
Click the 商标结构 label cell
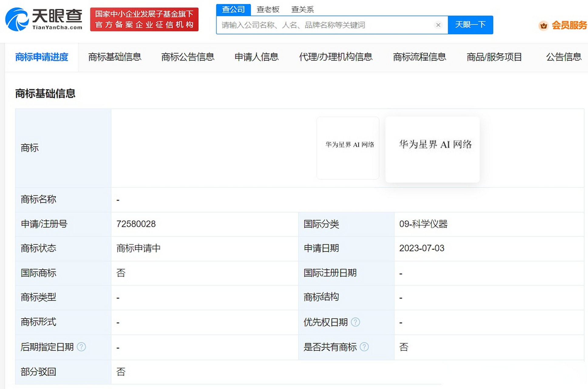click(x=346, y=298)
